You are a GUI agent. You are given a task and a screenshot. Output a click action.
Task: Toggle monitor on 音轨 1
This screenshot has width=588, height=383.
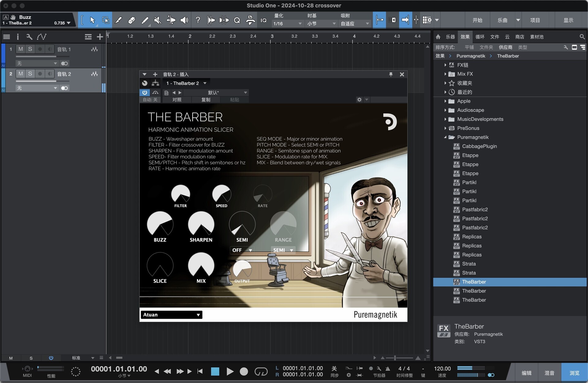click(49, 49)
